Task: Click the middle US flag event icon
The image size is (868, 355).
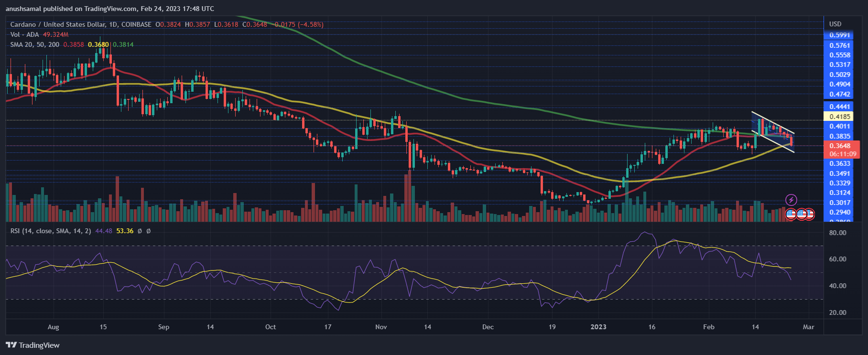Action: 802,214
